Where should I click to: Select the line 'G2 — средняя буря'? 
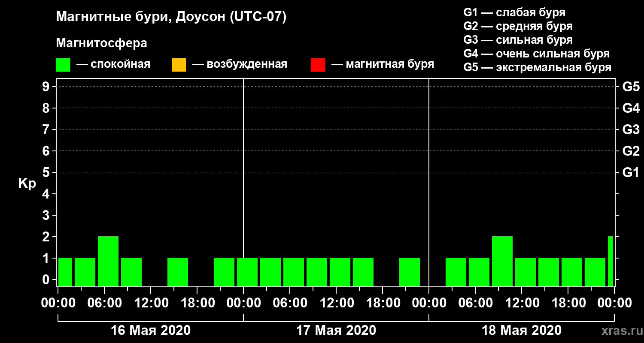click(518, 26)
